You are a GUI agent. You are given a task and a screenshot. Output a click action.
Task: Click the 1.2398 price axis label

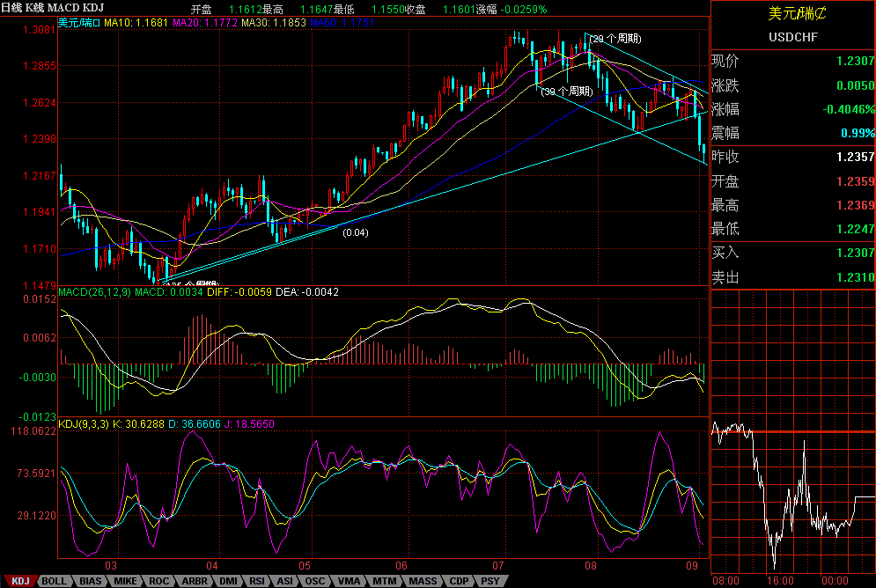[x=40, y=138]
